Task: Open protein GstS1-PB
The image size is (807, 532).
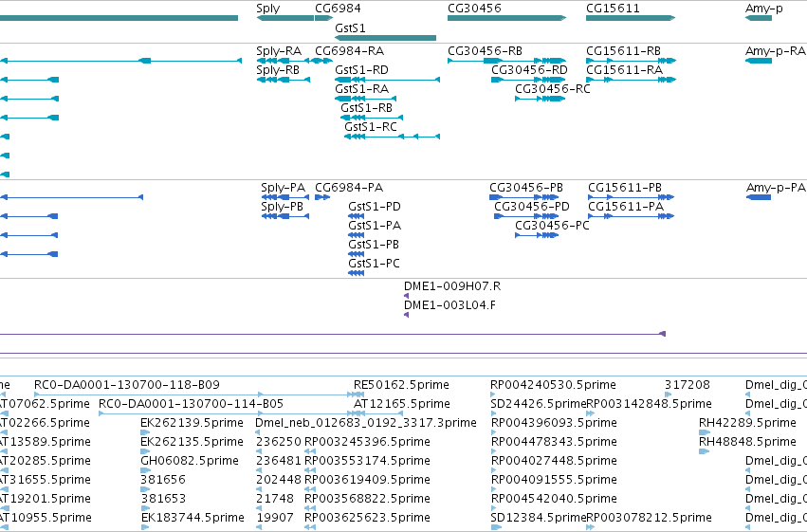Action: click(x=374, y=245)
